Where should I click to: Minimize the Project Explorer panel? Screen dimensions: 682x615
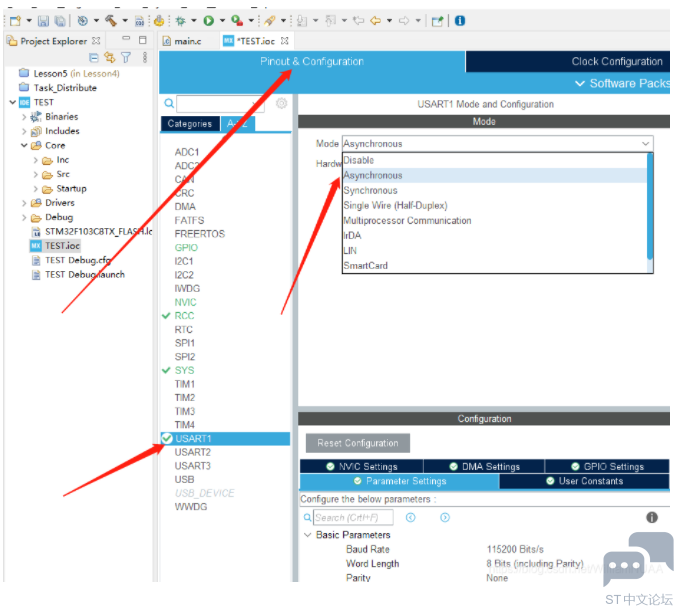(126, 39)
